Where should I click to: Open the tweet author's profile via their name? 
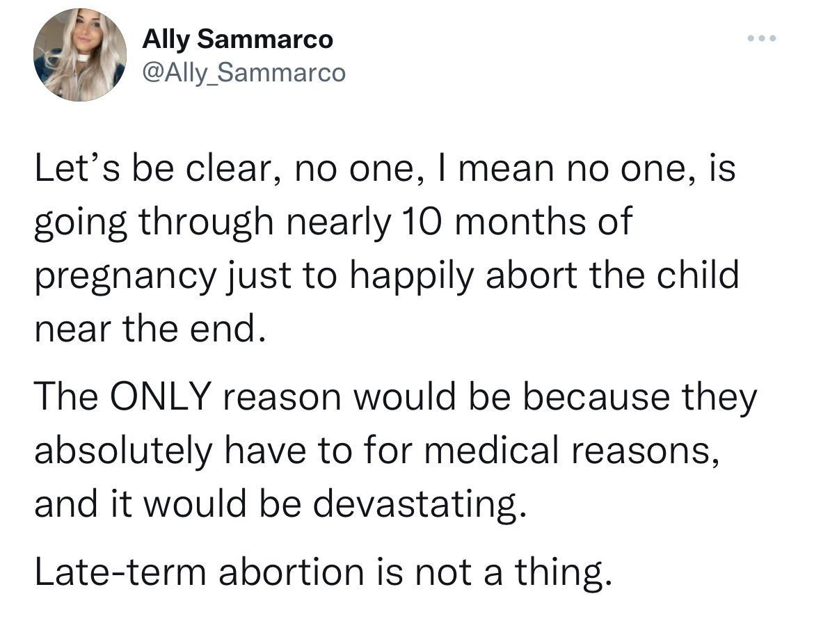tap(237, 40)
